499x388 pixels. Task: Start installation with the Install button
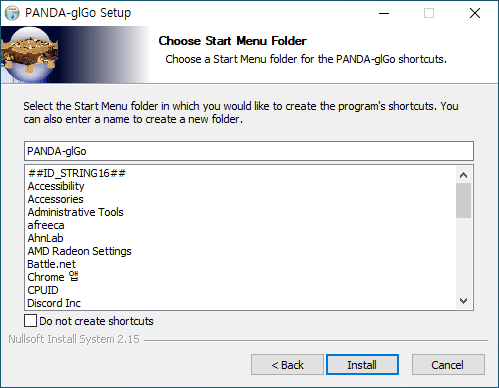(362, 365)
